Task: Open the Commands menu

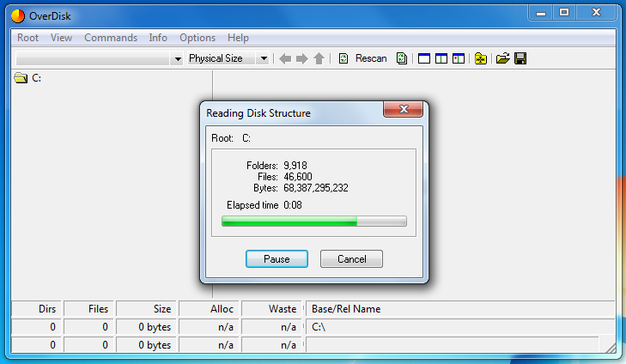Action: [111, 38]
